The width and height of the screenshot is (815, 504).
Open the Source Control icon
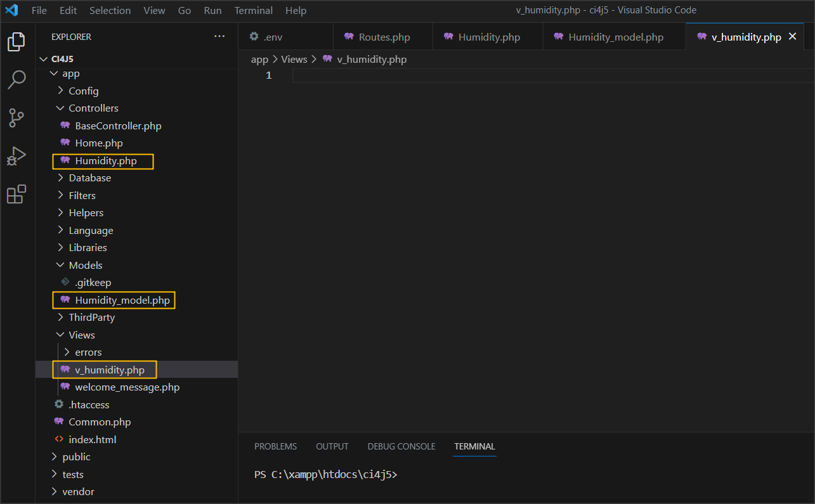tap(16, 118)
